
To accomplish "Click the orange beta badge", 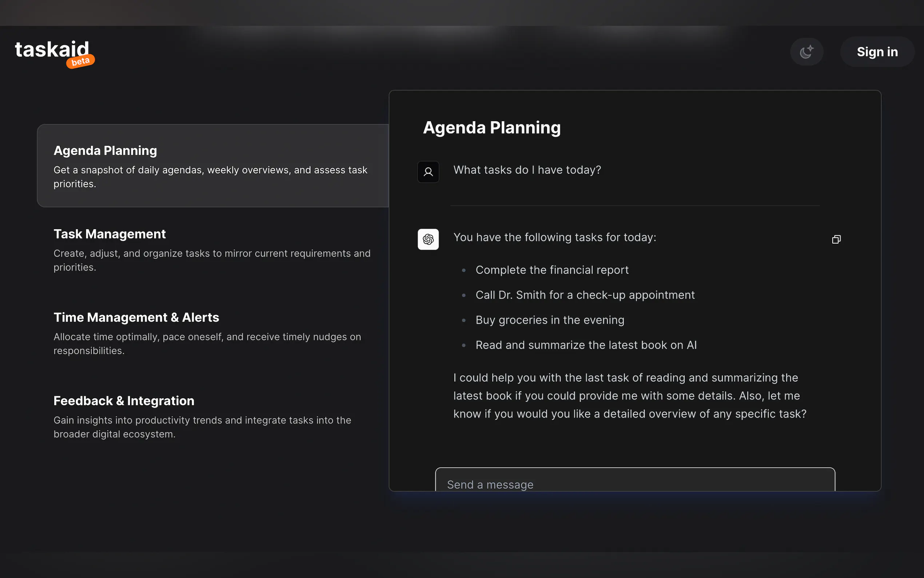I will [80, 62].
